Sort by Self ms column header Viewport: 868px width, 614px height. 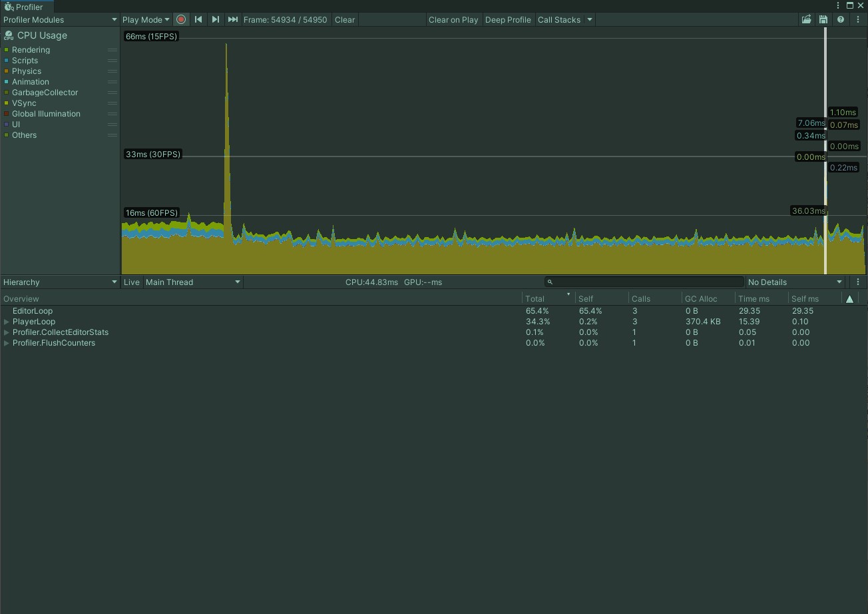click(x=815, y=299)
